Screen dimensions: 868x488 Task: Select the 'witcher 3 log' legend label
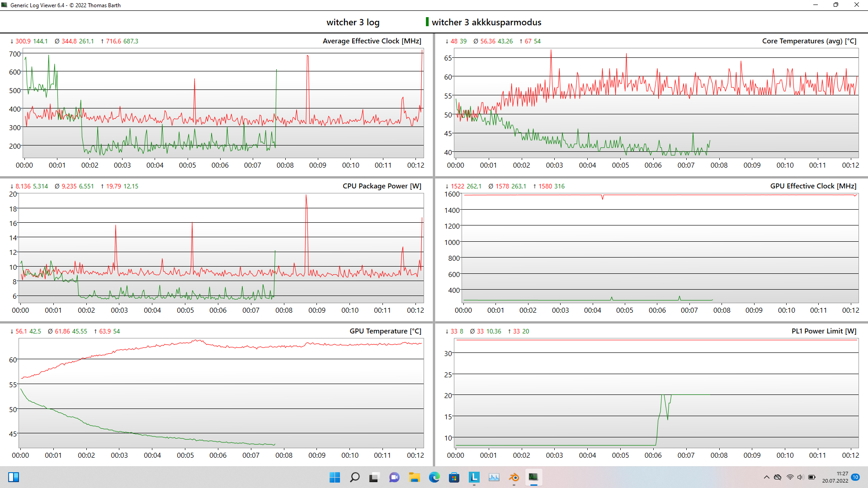click(353, 22)
